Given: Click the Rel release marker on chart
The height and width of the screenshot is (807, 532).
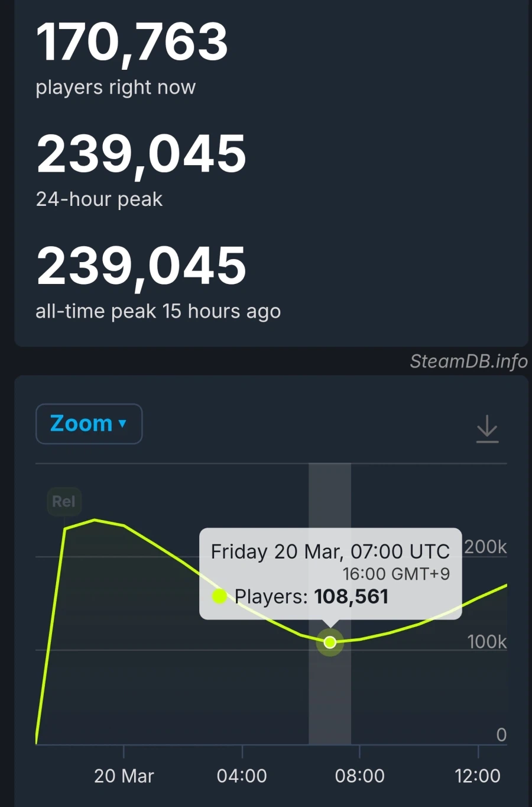Looking at the screenshot, I should point(64,502).
